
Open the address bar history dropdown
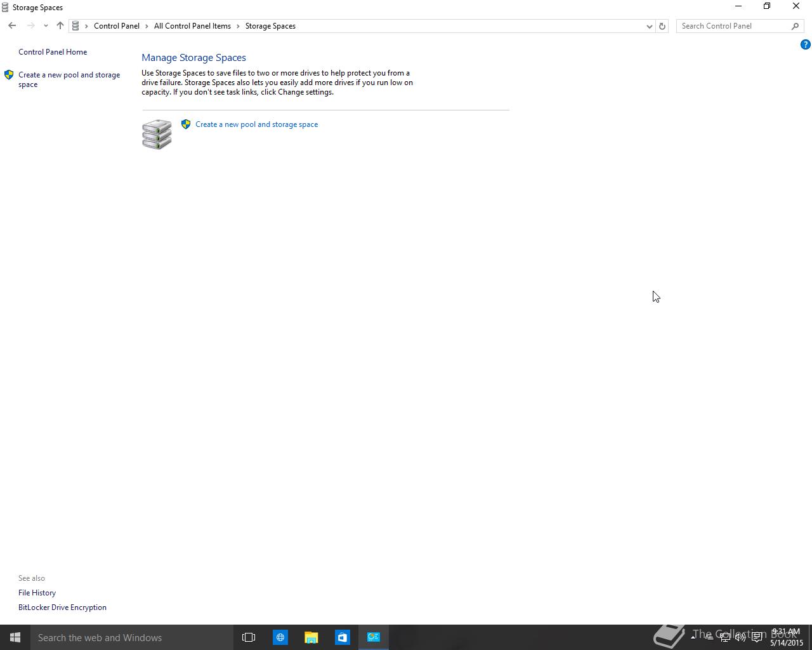coord(649,26)
